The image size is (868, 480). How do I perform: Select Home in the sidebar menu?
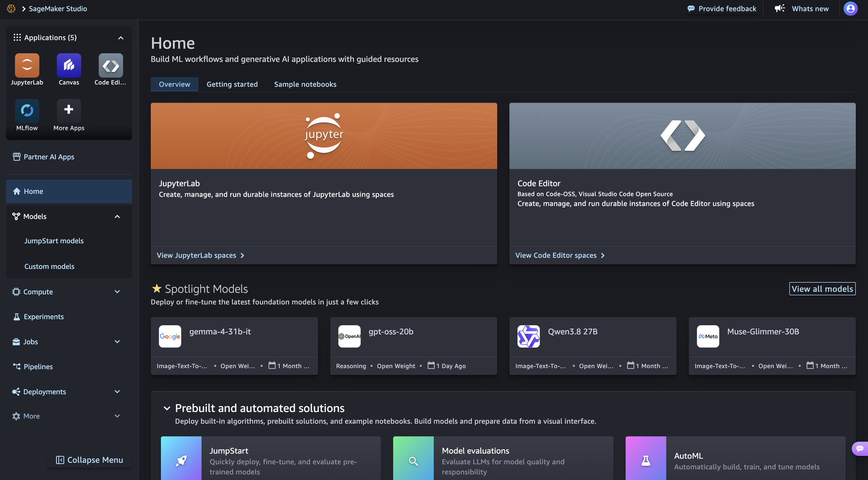point(69,191)
